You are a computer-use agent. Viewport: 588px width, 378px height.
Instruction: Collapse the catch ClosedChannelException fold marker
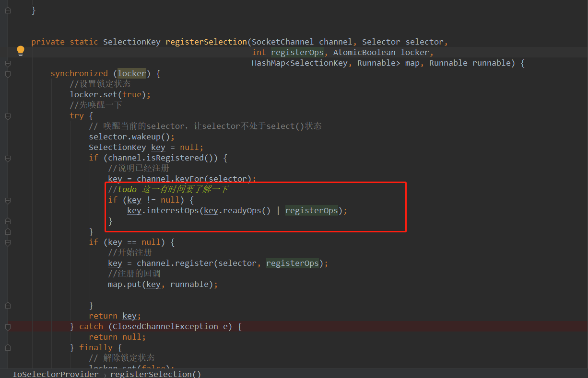tap(8, 327)
